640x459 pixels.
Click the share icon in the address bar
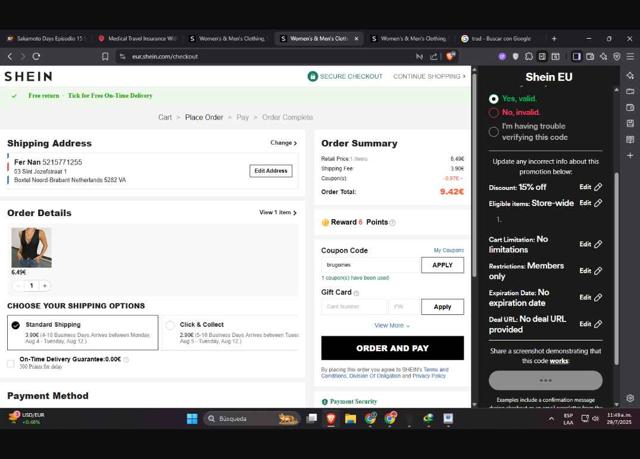[x=434, y=56]
